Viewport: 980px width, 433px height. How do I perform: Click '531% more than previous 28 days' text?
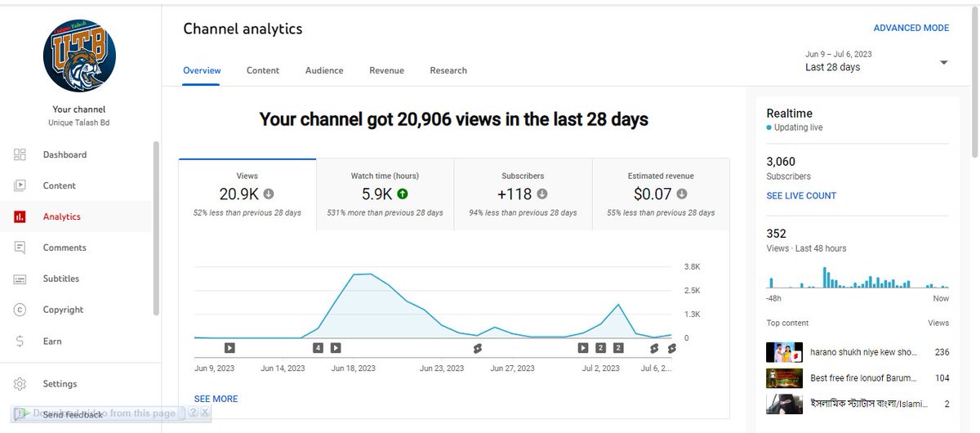[x=385, y=212]
